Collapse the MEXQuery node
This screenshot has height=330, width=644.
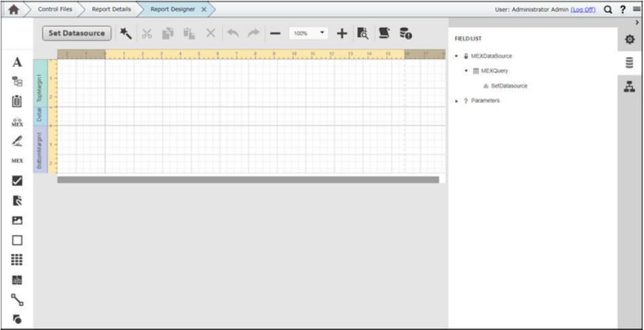pos(466,71)
